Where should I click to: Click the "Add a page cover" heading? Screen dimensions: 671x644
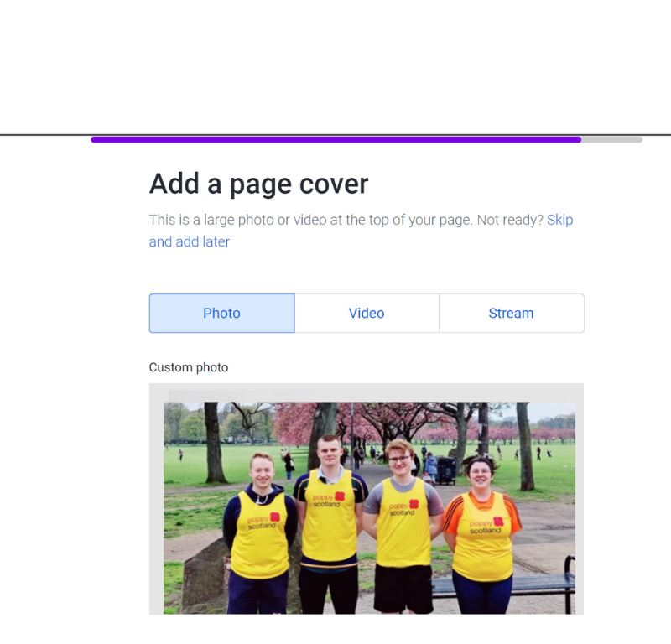258,184
